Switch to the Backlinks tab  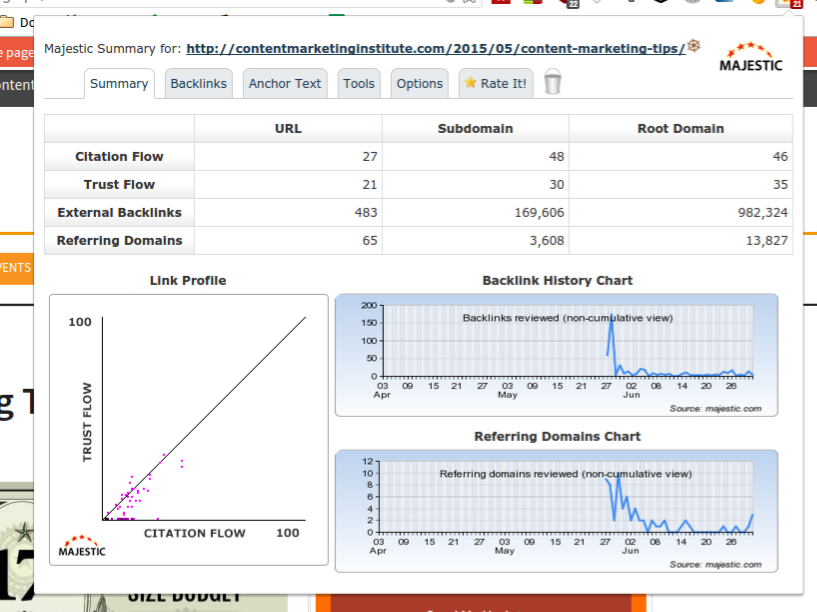click(x=199, y=83)
